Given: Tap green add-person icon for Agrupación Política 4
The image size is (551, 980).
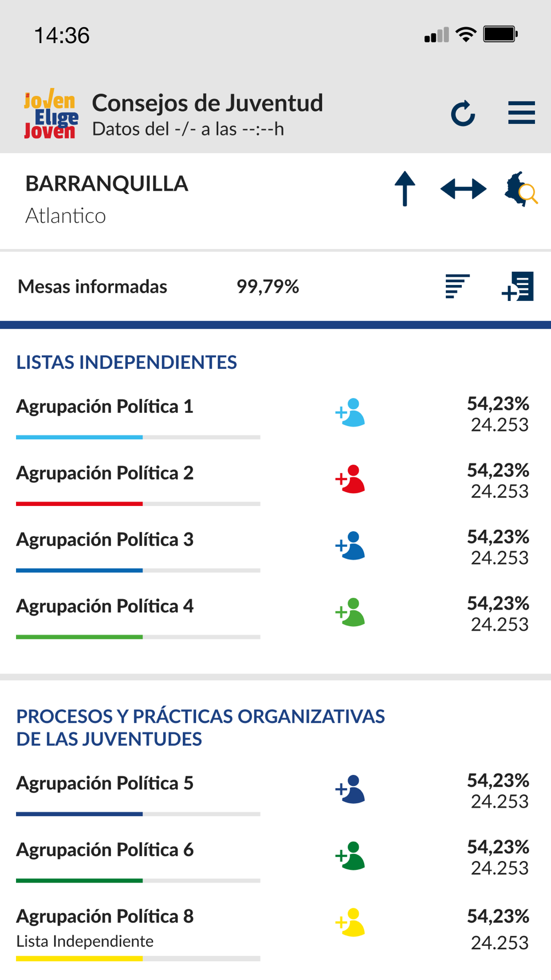Looking at the screenshot, I should (350, 612).
